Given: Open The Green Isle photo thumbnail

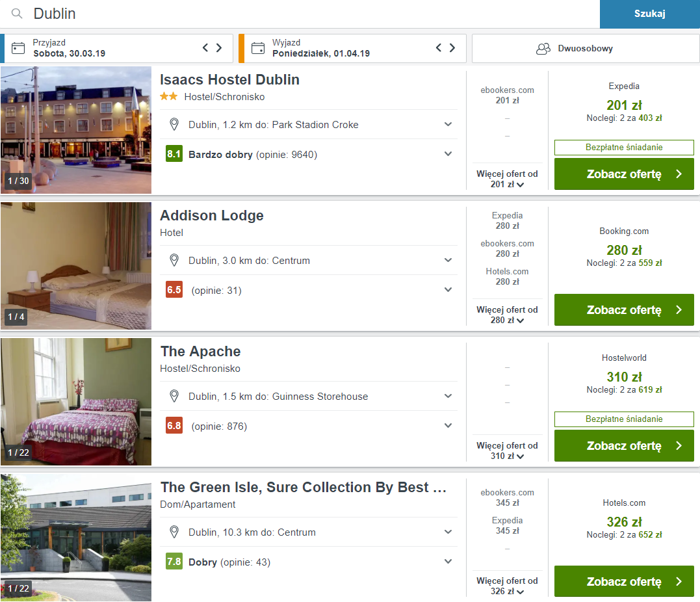Looking at the screenshot, I should pyautogui.click(x=76, y=537).
